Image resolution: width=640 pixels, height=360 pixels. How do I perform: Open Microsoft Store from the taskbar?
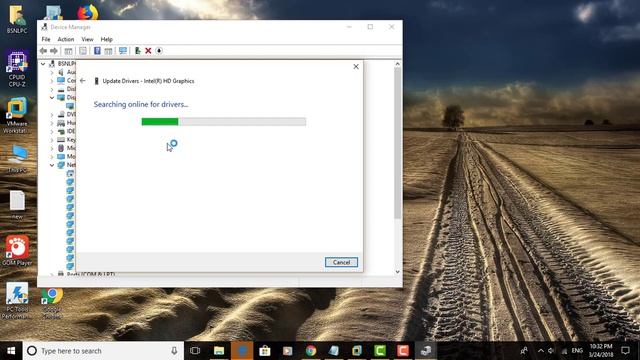click(x=265, y=351)
